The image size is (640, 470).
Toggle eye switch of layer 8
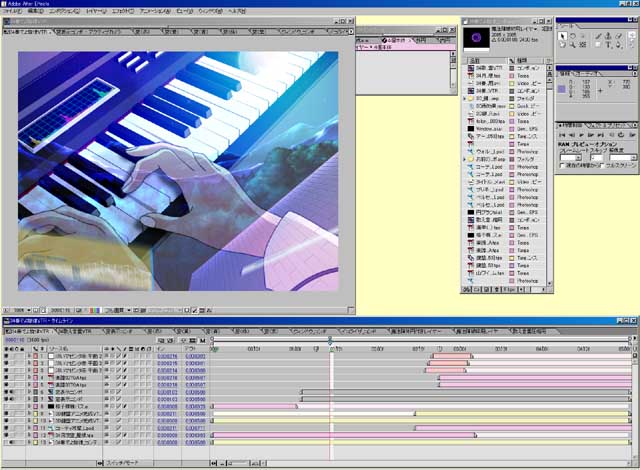pos(6,406)
